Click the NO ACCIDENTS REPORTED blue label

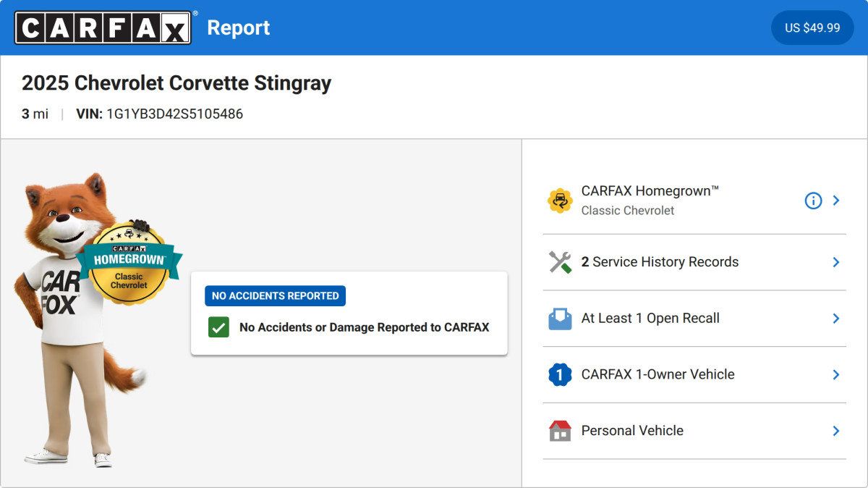pyautogui.click(x=275, y=295)
